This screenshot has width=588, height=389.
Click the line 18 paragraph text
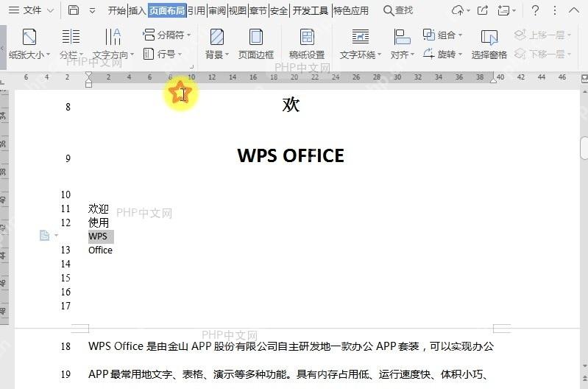pos(291,346)
